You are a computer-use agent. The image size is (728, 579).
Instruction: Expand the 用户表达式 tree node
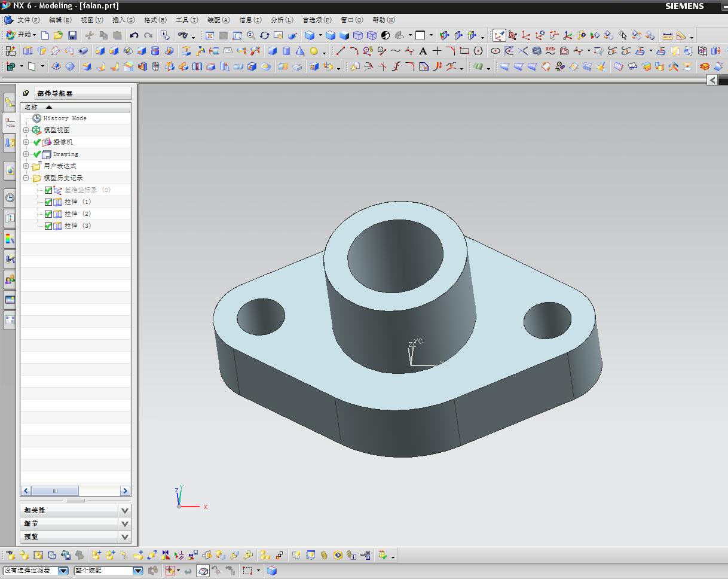pyautogui.click(x=26, y=166)
